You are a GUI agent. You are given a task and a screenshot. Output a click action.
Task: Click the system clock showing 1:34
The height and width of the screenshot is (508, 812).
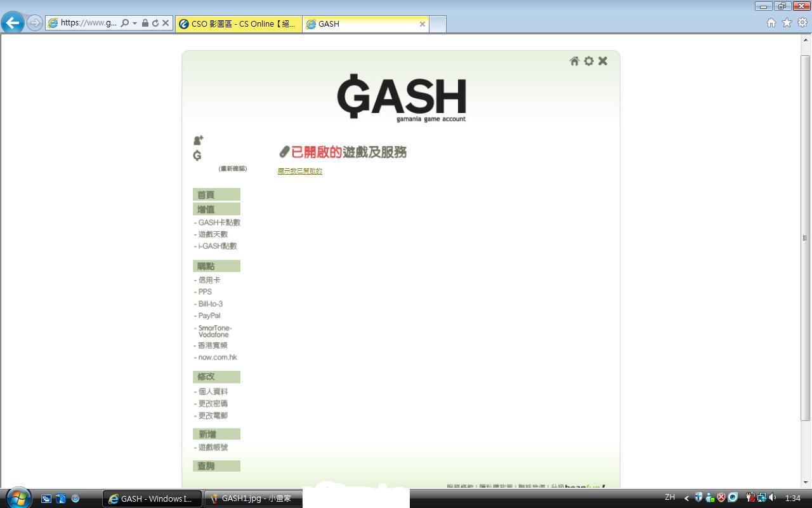792,498
